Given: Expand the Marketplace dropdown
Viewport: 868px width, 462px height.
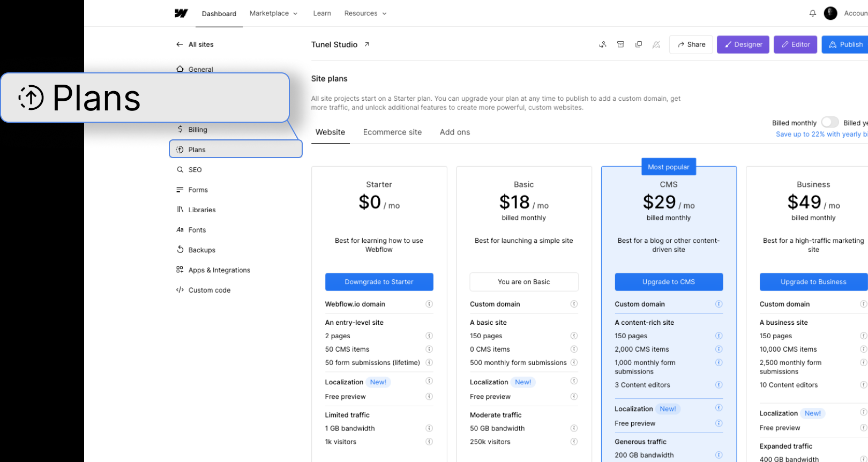Looking at the screenshot, I should (x=273, y=13).
